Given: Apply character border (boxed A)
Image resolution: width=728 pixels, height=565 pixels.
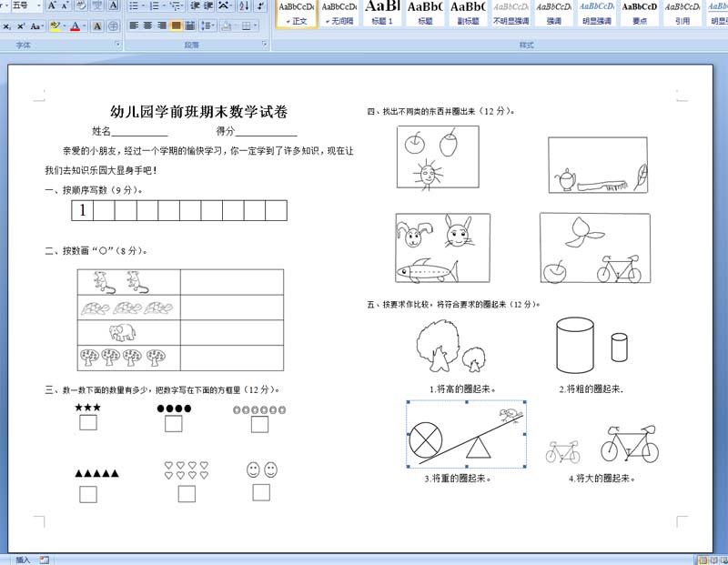Looking at the screenshot, I should (113, 5).
